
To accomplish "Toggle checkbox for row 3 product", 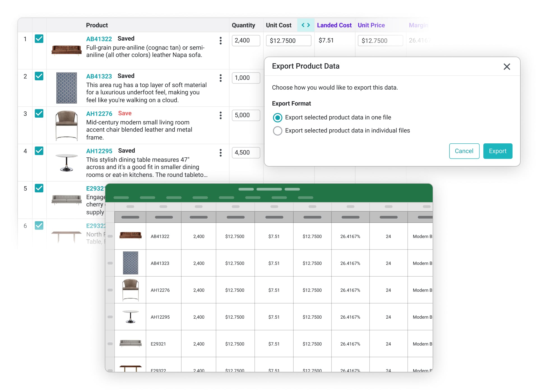I will 39,113.
